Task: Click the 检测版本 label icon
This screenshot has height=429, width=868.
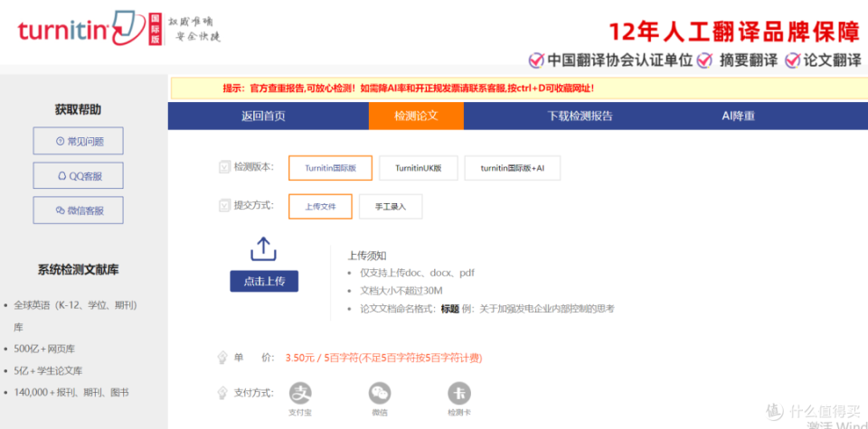Action: [x=224, y=167]
